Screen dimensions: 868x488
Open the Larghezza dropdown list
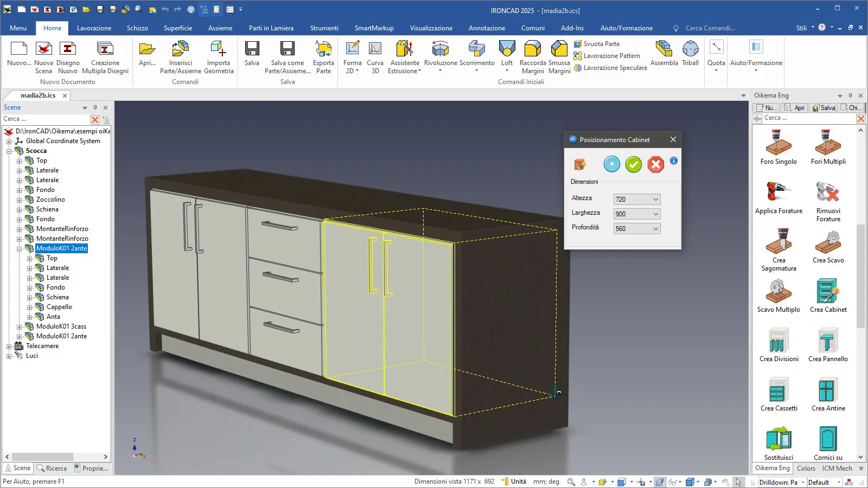click(x=655, y=214)
